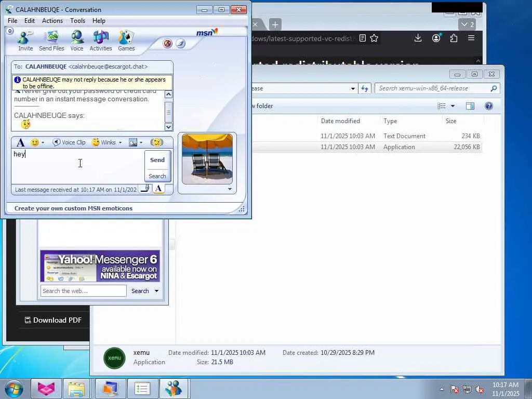
Task: Click 'Create your own custom MSN emoticons' link
Action: (x=73, y=208)
